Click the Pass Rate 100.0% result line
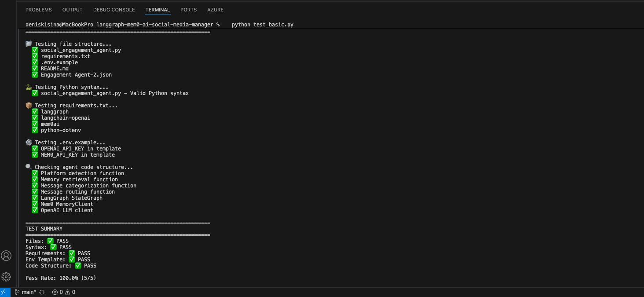Viewport: 644px width, 297px height. tap(60, 278)
